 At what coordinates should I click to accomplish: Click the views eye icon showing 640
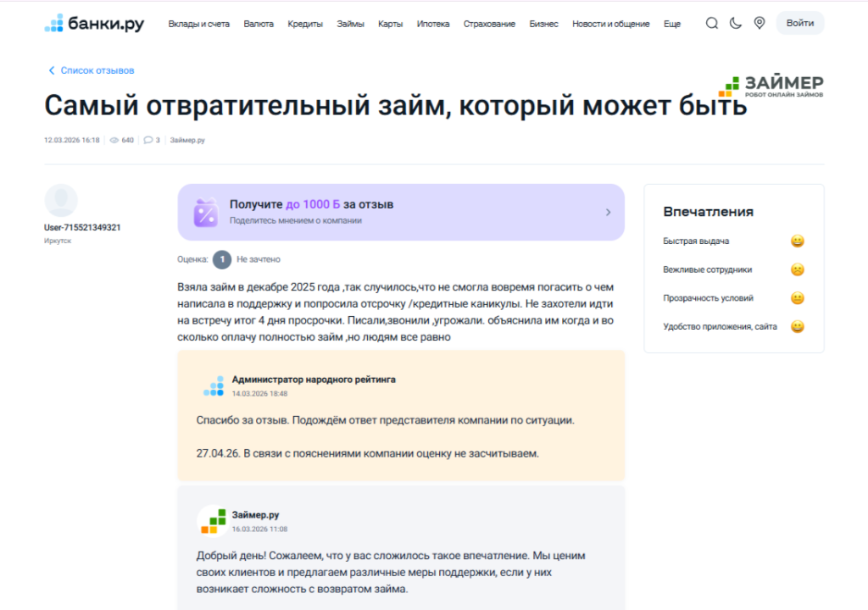click(x=114, y=140)
